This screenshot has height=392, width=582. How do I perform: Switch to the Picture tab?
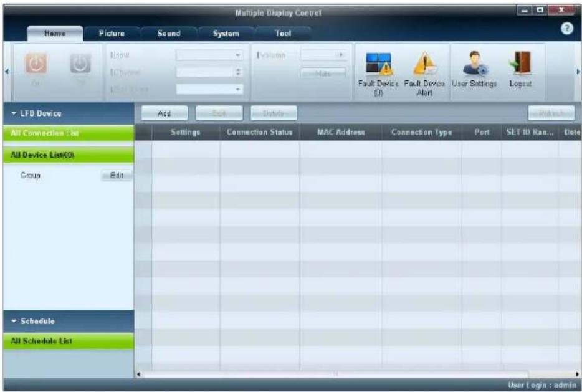(112, 34)
